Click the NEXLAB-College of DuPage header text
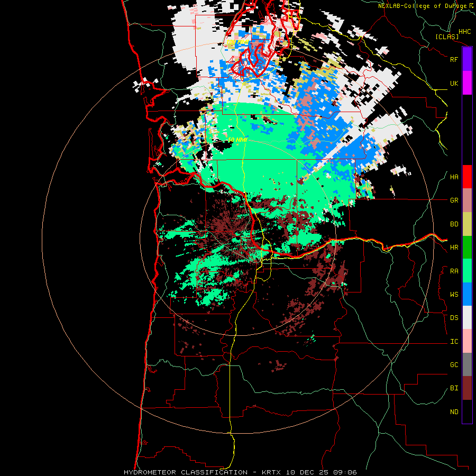The image size is (476, 476). 422,6
